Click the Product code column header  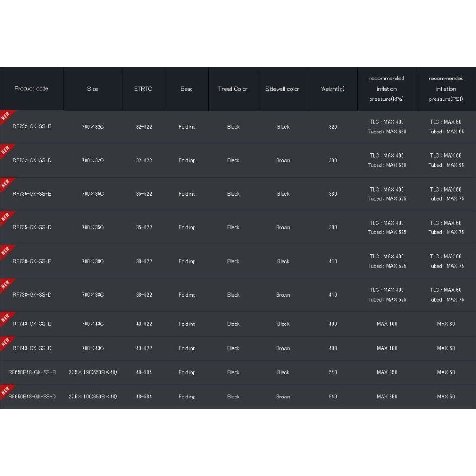point(31,89)
